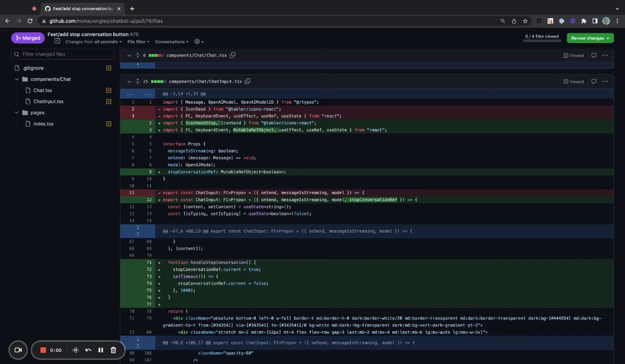Click added line 71 handleStopConversation

click(367, 262)
